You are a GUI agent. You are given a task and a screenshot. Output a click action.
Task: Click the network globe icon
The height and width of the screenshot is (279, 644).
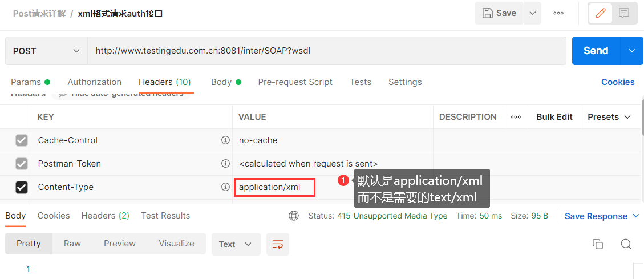[x=294, y=216]
